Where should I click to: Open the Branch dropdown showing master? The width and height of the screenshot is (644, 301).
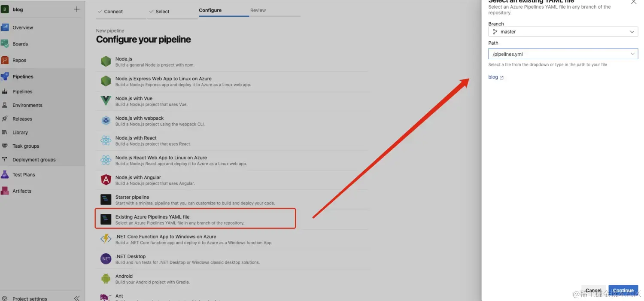pos(563,32)
